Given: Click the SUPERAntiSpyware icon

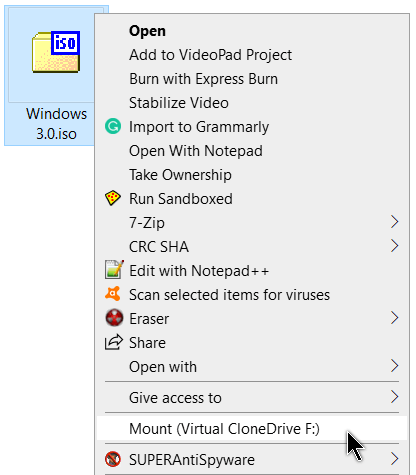Looking at the screenshot, I should pos(113,459).
